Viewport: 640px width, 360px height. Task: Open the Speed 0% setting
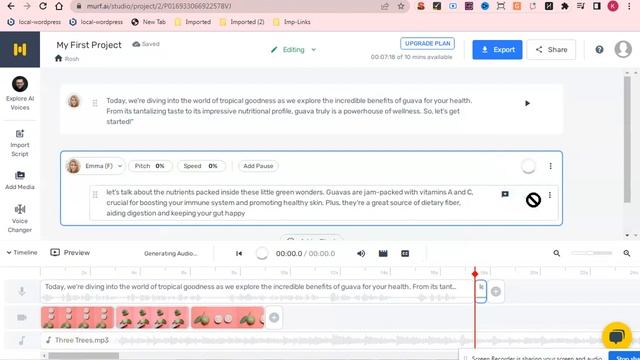click(201, 166)
